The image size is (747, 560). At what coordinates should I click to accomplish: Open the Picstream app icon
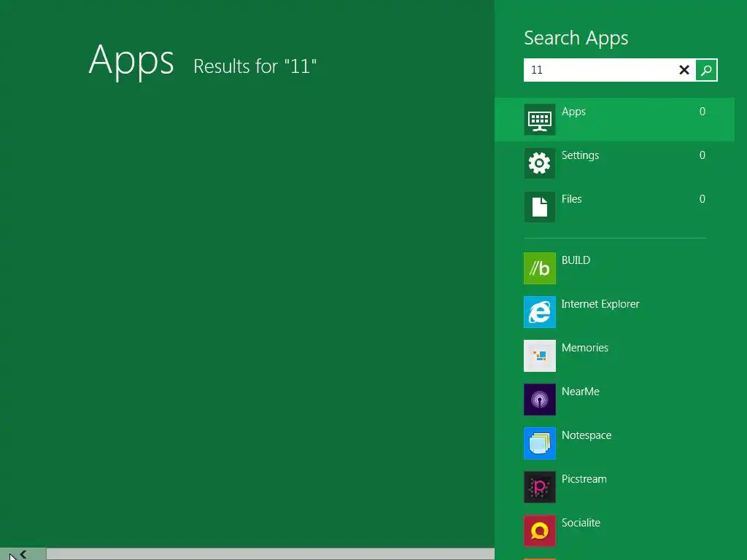(539, 487)
